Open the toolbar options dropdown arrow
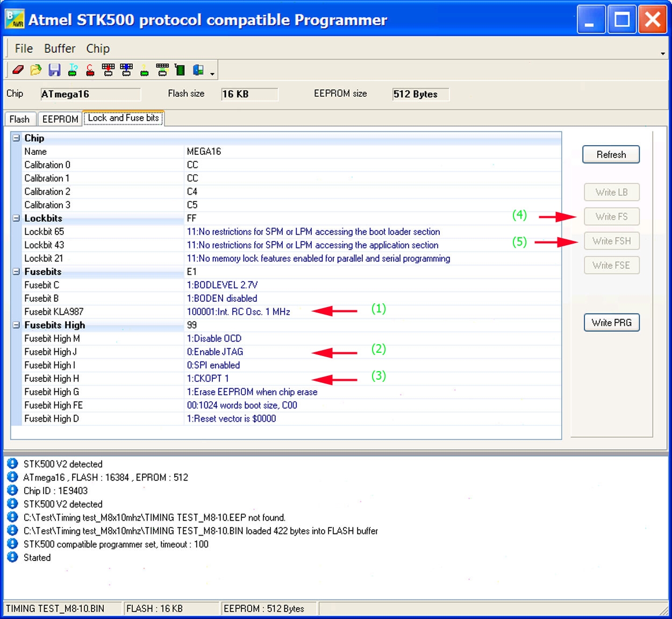This screenshot has width=672, height=619. pos(213,74)
